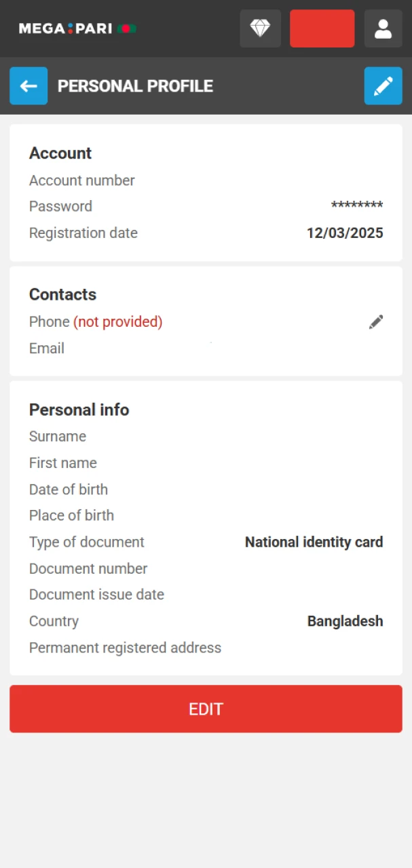Click the masked Password value
Image resolution: width=412 pixels, height=868 pixels.
click(x=357, y=206)
